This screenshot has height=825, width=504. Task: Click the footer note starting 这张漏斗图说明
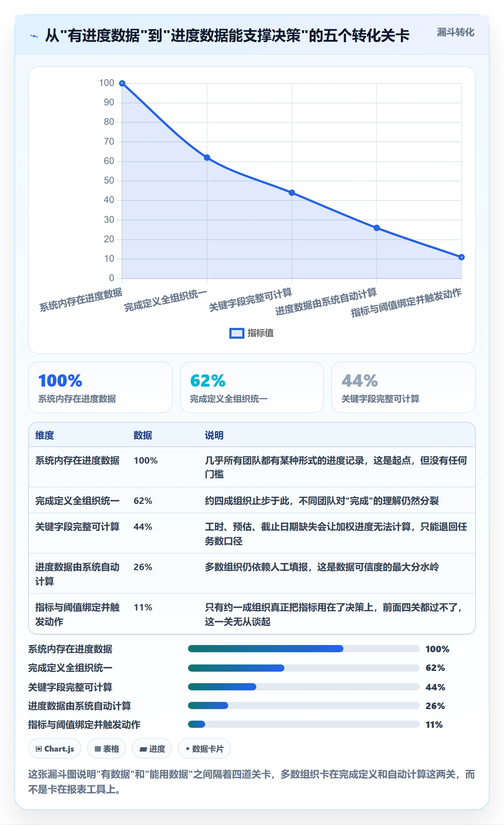pyautogui.click(x=252, y=781)
